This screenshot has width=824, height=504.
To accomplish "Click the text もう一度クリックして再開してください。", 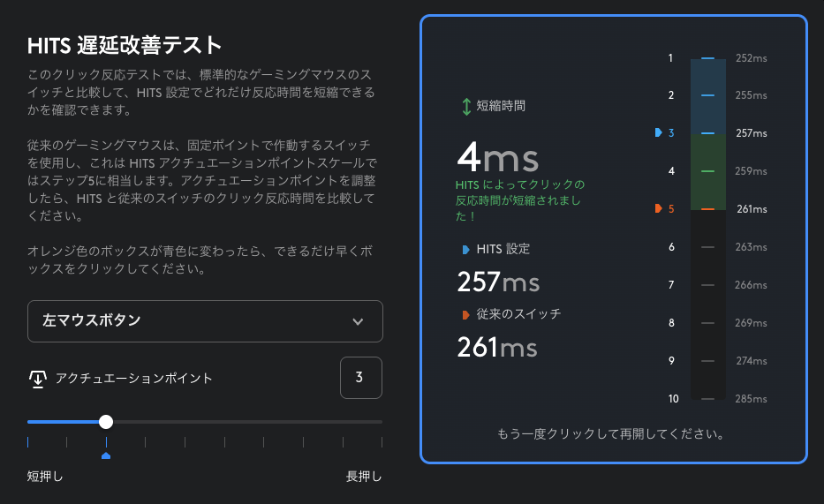I will point(611,433).
